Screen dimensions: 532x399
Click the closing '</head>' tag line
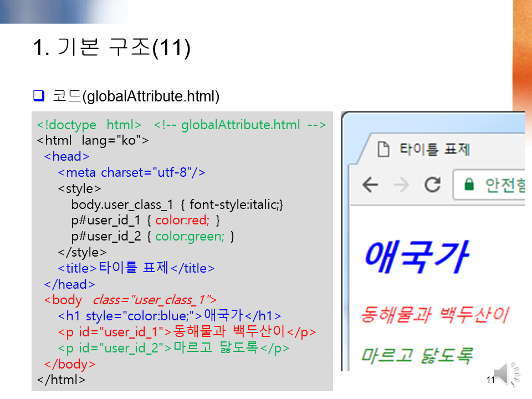click(69, 284)
